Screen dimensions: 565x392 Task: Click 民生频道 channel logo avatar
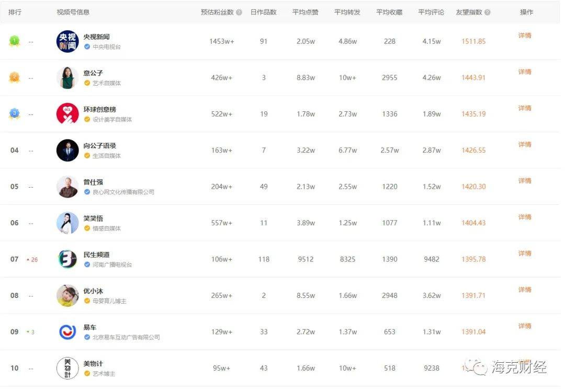(x=67, y=259)
